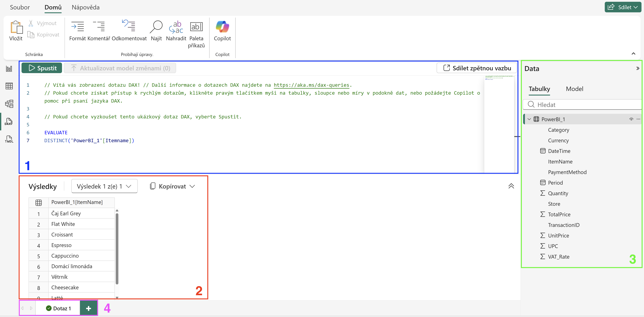Switch to Table view in sidebar

pos(9,86)
